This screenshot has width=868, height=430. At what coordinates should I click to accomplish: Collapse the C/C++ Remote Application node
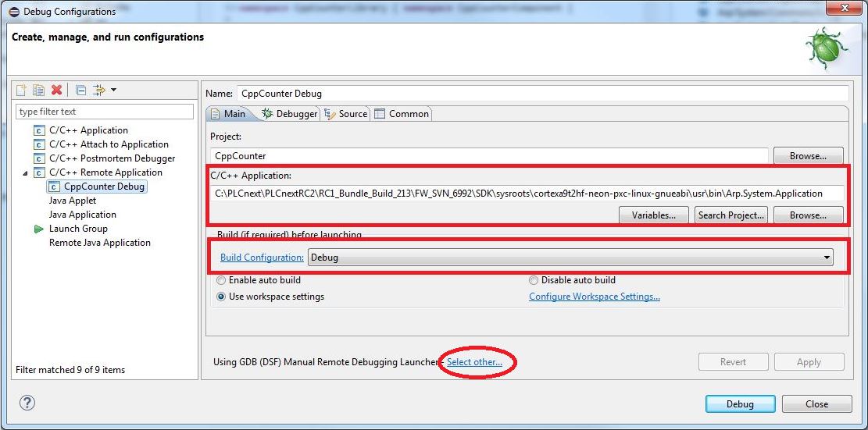click(x=25, y=173)
